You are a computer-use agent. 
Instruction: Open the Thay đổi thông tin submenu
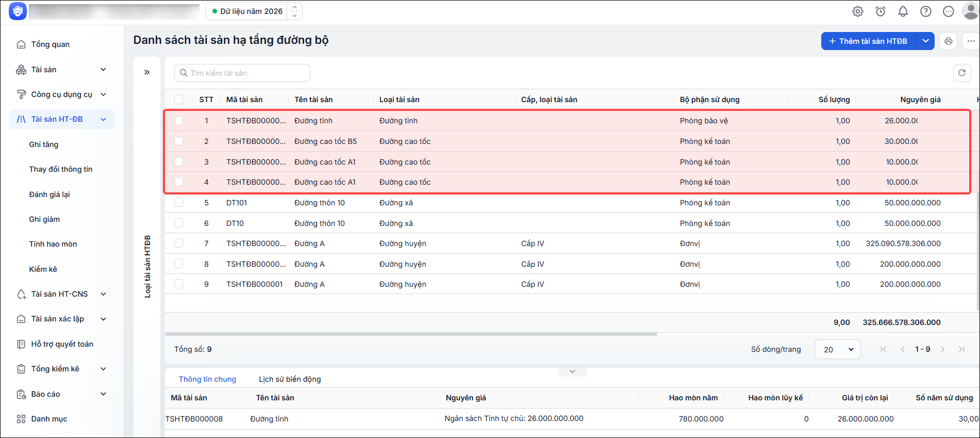pos(61,169)
